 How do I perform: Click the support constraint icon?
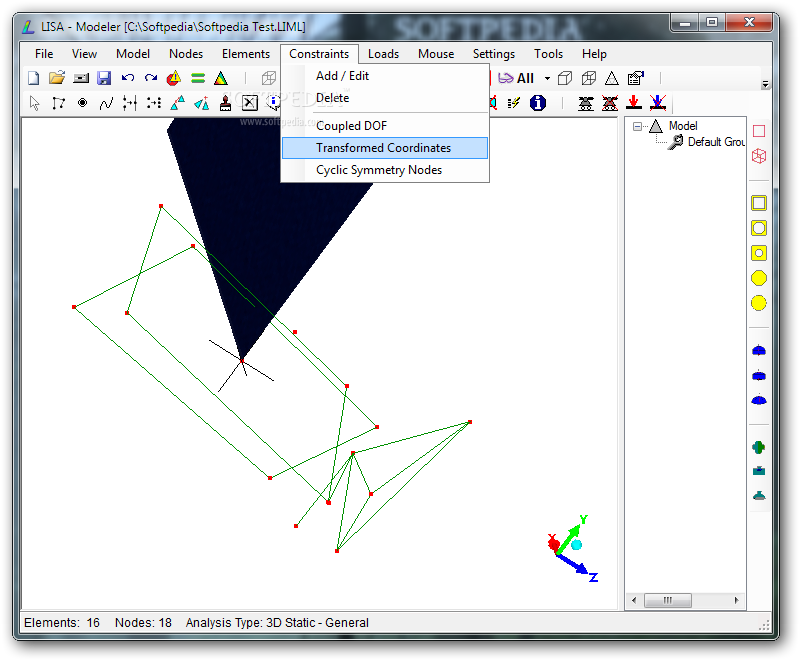[x=586, y=103]
